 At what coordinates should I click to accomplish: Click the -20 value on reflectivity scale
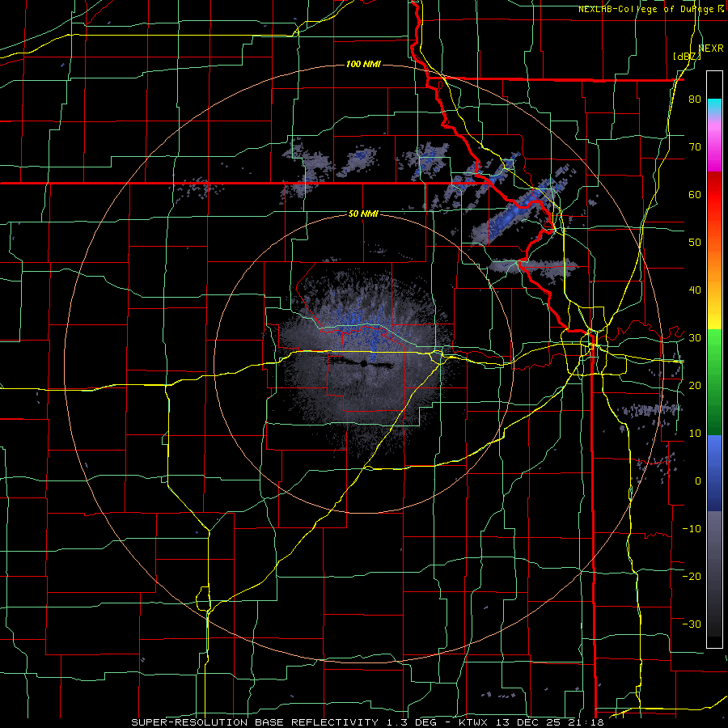[x=692, y=576]
